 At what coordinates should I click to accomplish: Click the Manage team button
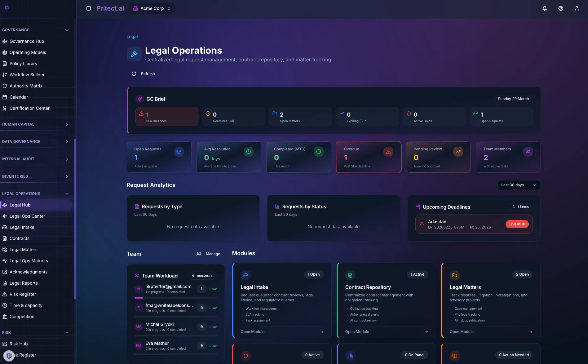(x=208, y=254)
